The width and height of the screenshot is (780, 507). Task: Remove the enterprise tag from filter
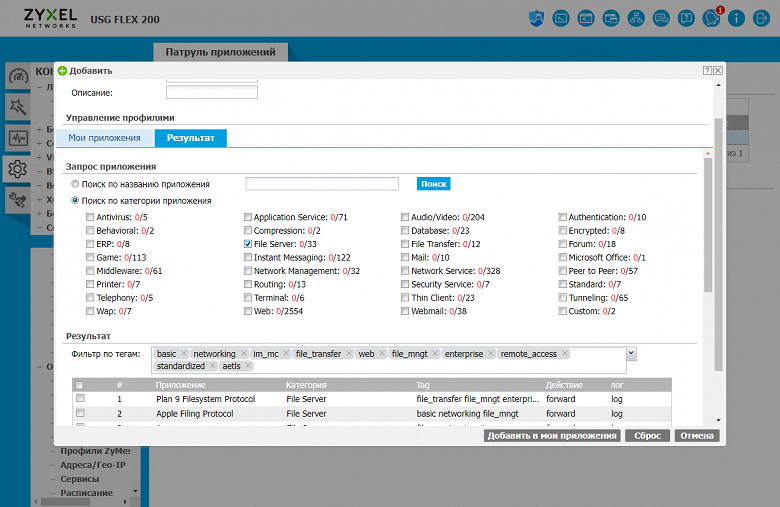pos(490,353)
